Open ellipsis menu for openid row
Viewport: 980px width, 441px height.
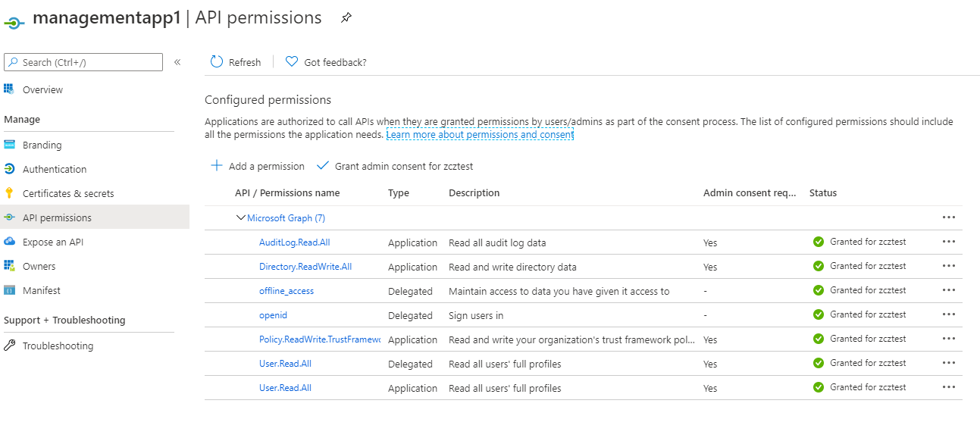(x=948, y=314)
